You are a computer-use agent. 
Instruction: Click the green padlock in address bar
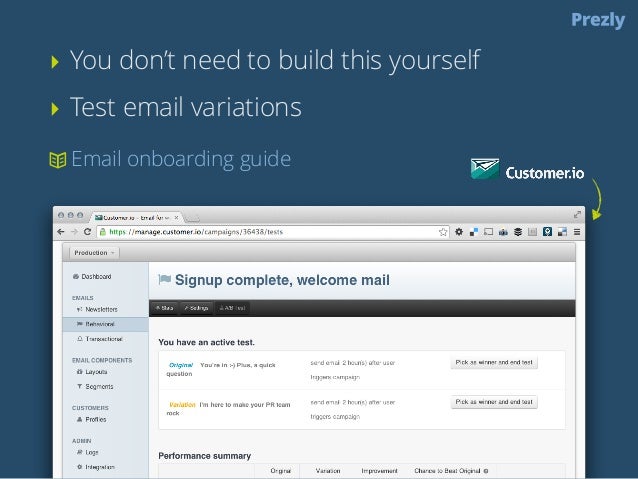click(103, 232)
